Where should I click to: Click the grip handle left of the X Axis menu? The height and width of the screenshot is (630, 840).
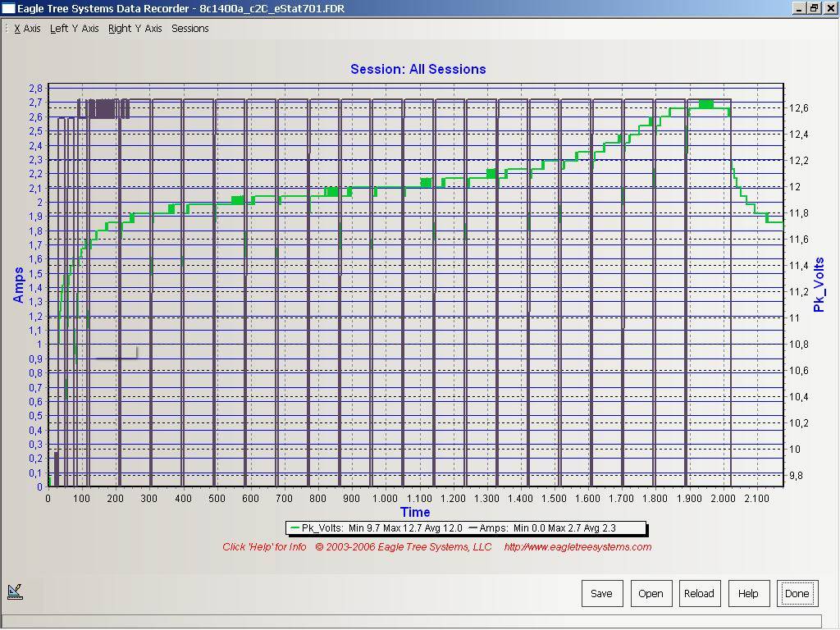7,29
